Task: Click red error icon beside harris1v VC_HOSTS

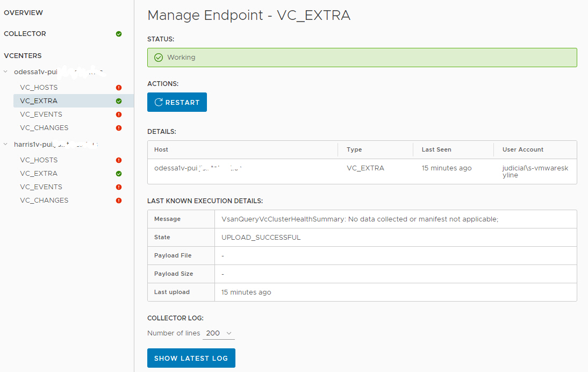Action: coord(118,160)
